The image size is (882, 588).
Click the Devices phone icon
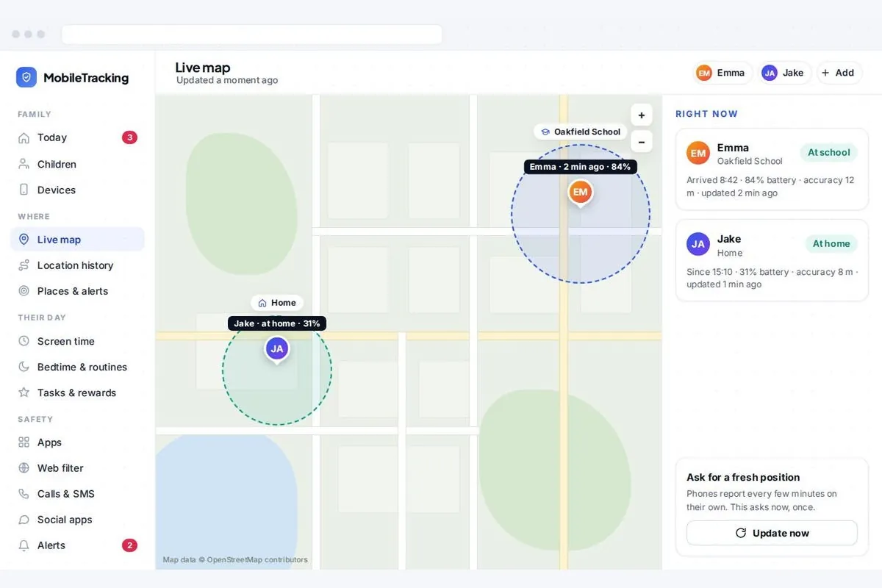(24, 190)
